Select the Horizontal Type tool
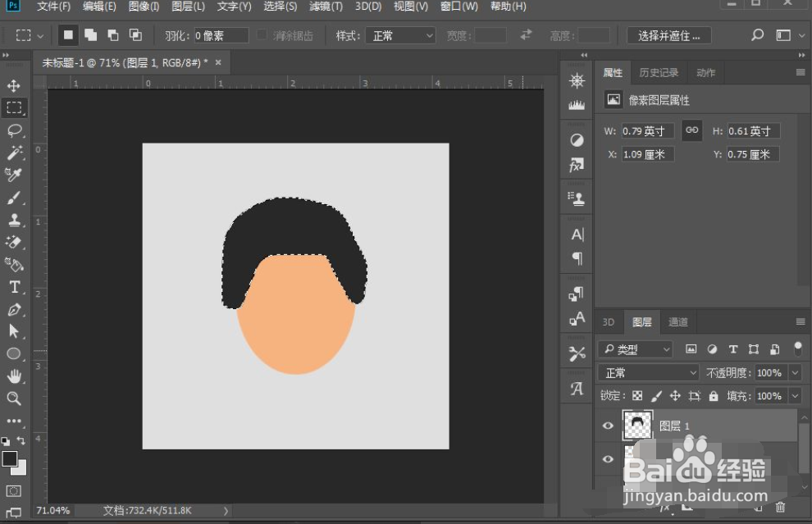 point(14,287)
